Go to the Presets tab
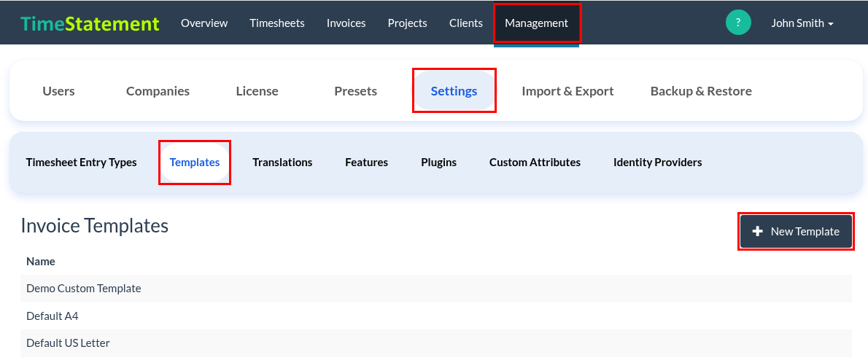Screen dimensions: 868x360 click(355, 91)
